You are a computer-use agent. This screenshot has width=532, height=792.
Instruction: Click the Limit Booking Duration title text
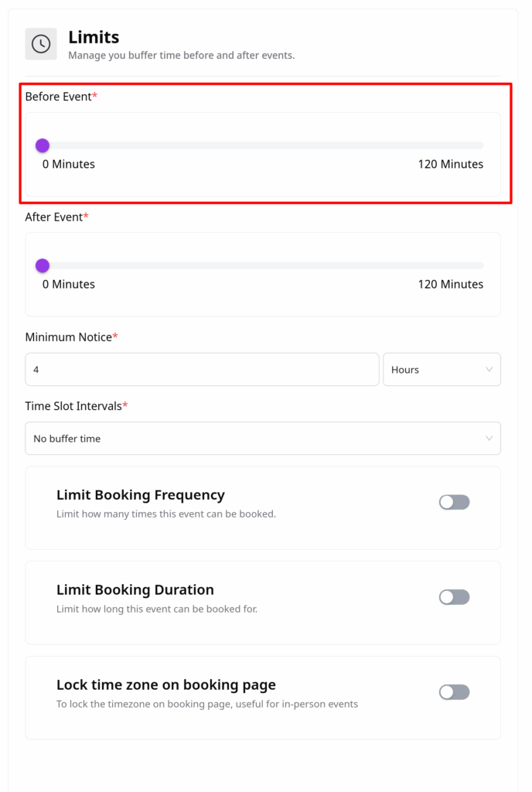click(x=135, y=590)
